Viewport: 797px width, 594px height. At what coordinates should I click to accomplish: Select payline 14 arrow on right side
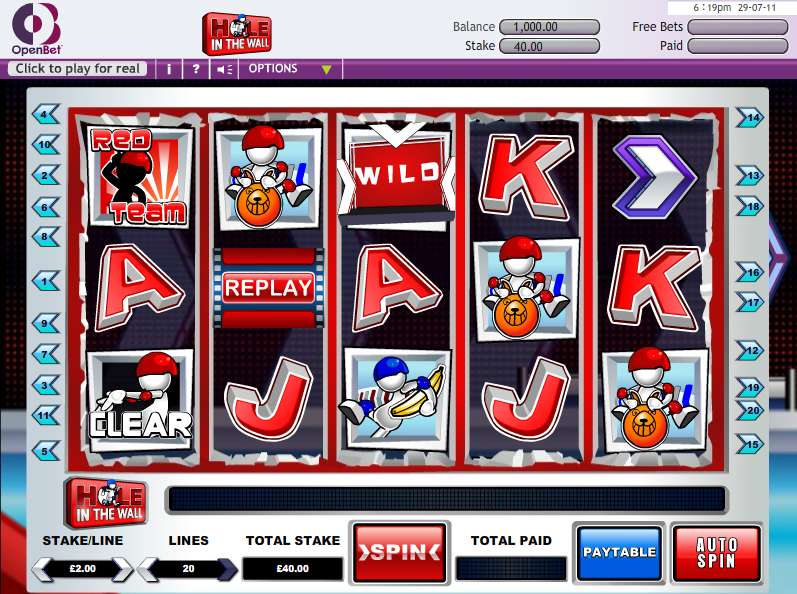[750, 118]
